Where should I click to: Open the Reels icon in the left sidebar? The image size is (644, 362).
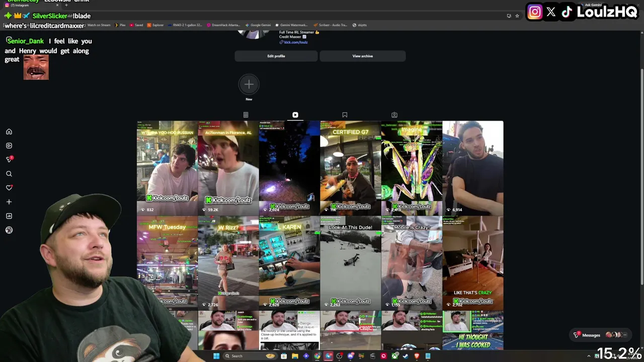coord(9,146)
